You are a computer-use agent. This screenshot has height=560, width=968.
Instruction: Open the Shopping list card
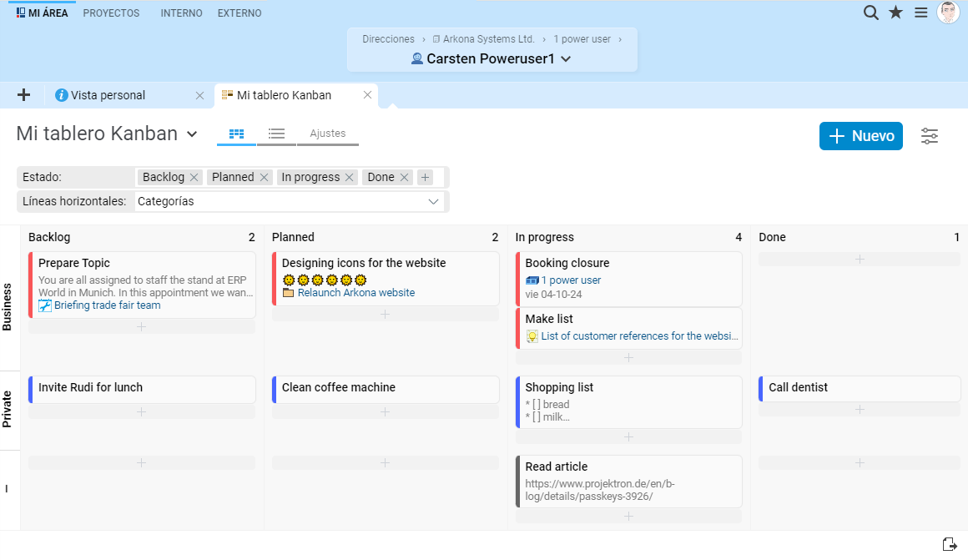628,402
